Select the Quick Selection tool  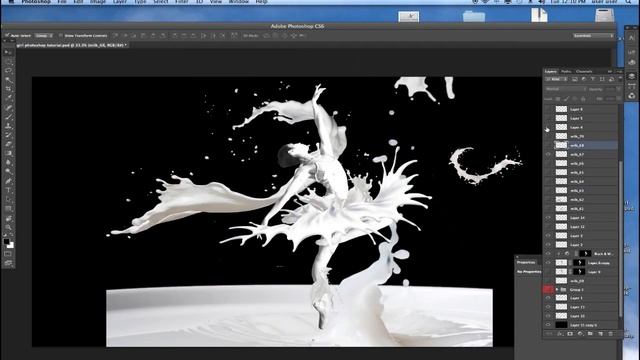8,80
